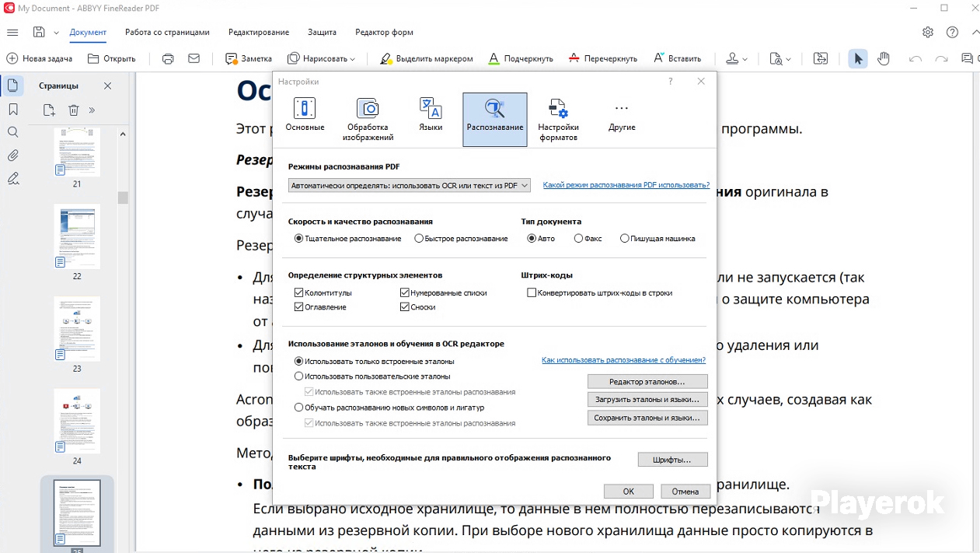Select Train new characters and ligatures
This screenshot has height=553, width=980.
[x=299, y=407]
